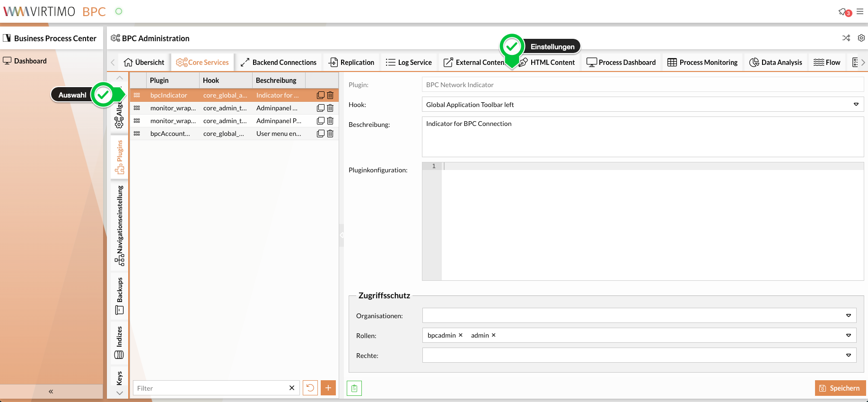Open the Process Dashboard tab

tap(621, 62)
